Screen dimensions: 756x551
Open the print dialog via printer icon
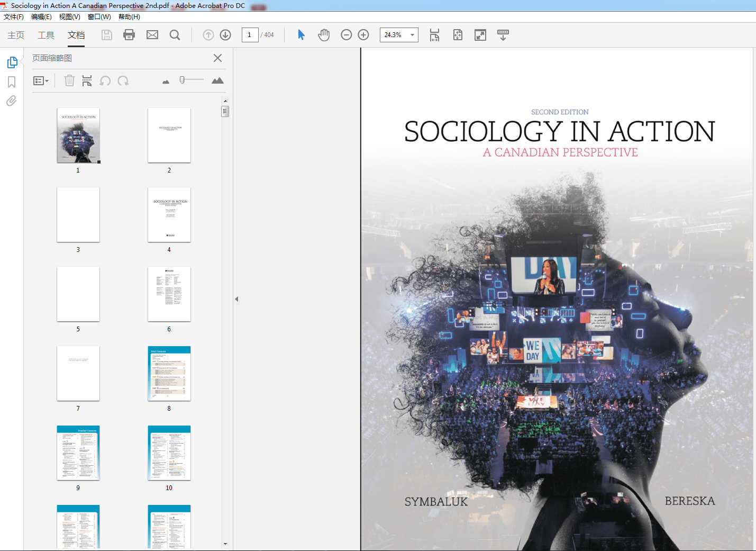(129, 35)
